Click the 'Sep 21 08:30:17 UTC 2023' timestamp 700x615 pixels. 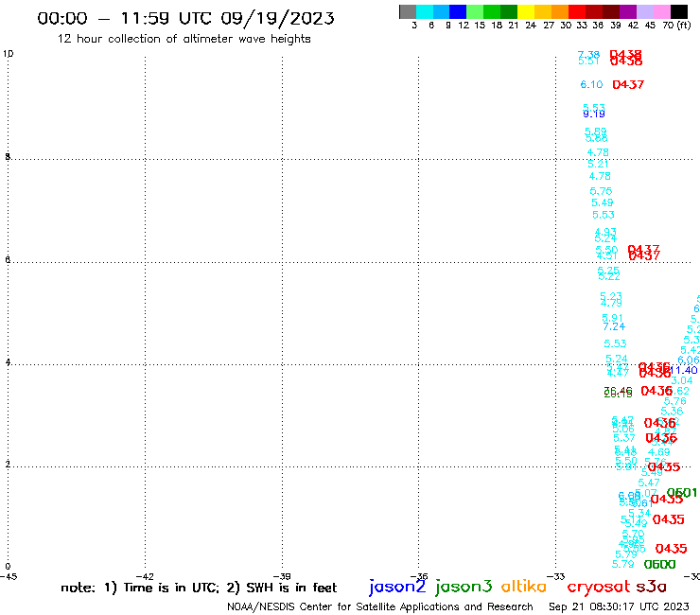619,606
